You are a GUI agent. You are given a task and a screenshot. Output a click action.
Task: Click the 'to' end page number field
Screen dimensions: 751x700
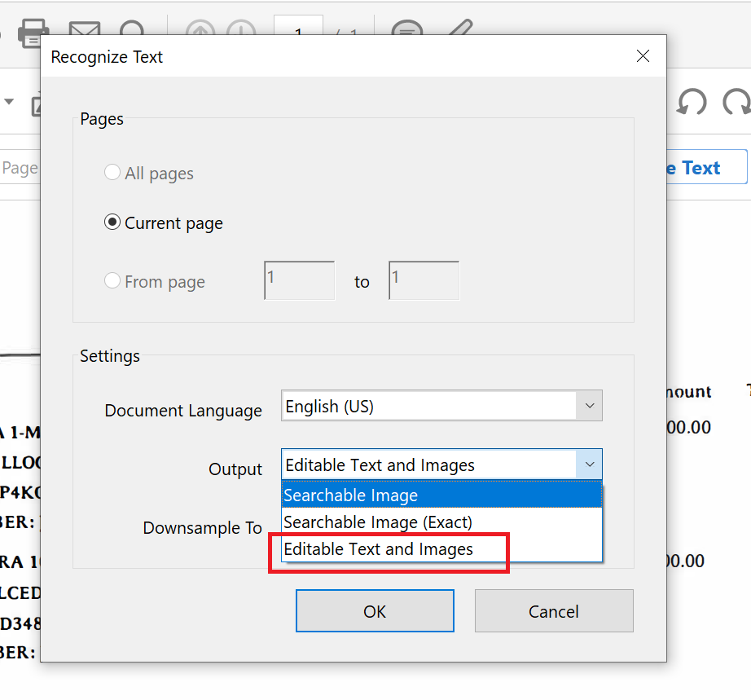(424, 281)
